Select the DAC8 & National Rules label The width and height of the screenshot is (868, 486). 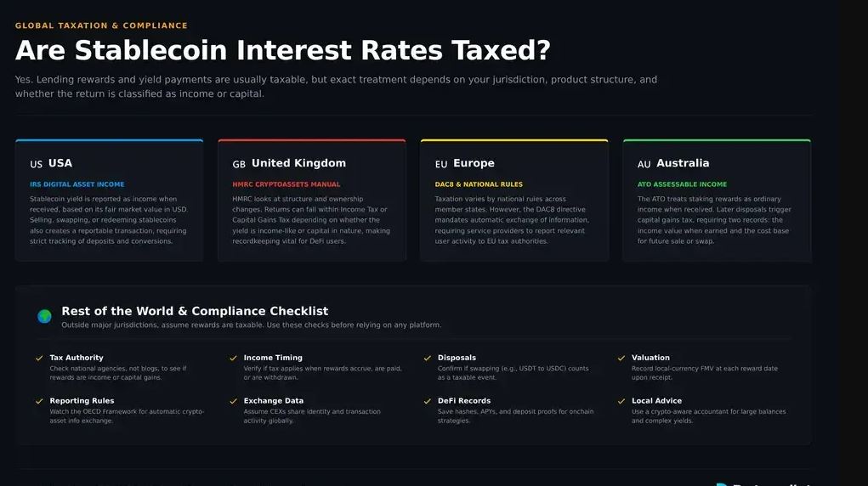tap(479, 184)
